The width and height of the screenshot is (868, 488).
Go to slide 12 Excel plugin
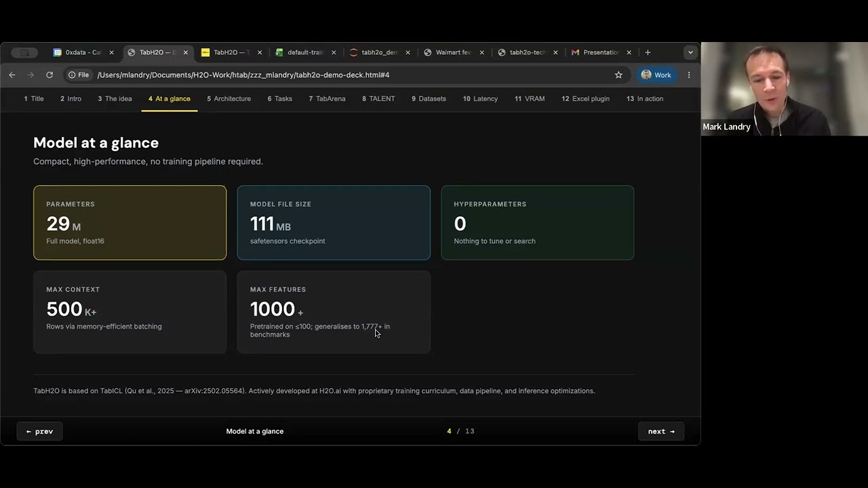coord(586,98)
